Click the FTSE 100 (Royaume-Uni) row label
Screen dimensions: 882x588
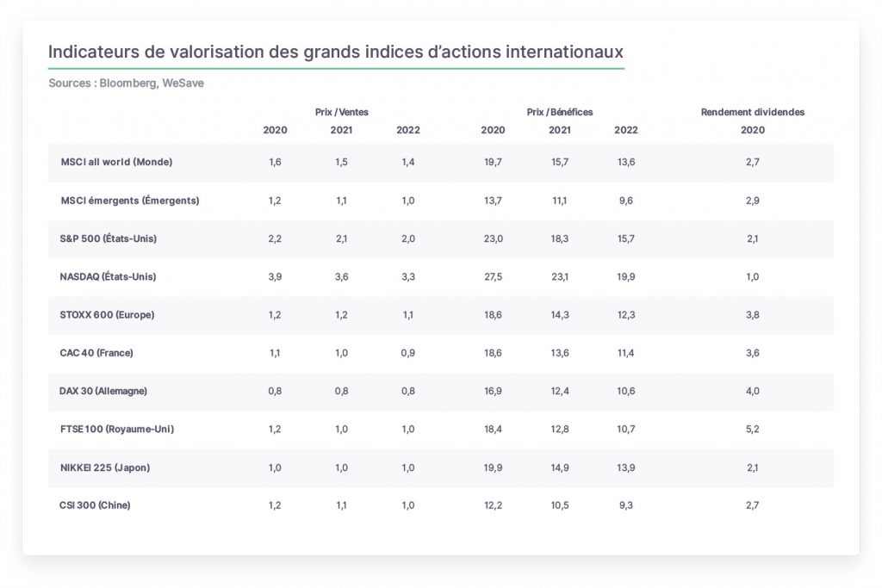tap(117, 429)
